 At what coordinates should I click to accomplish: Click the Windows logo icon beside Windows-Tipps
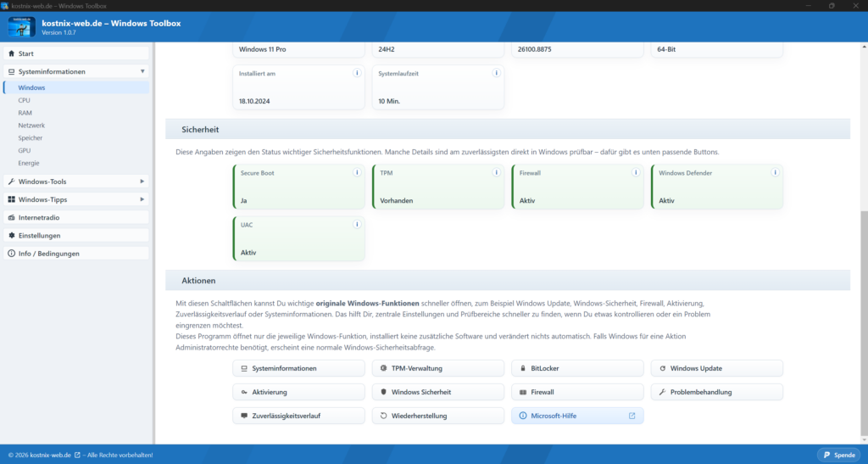coord(11,199)
